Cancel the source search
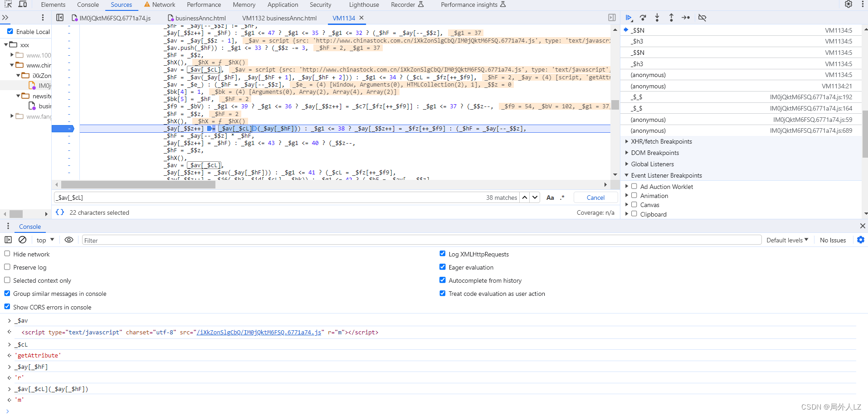This screenshot has height=415, width=868. [595, 198]
